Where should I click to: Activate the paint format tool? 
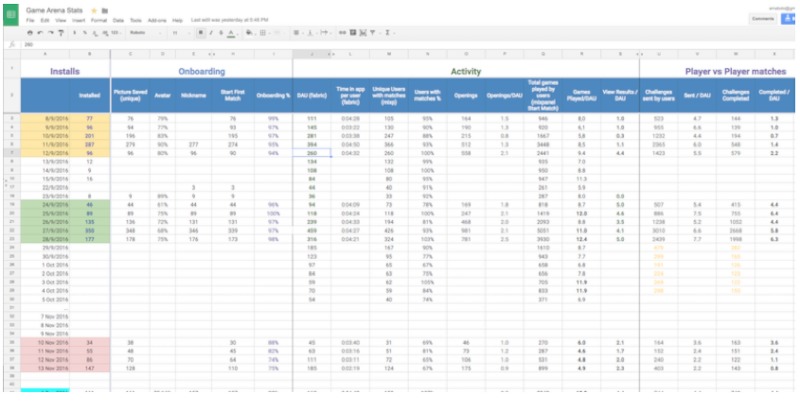click(61, 33)
